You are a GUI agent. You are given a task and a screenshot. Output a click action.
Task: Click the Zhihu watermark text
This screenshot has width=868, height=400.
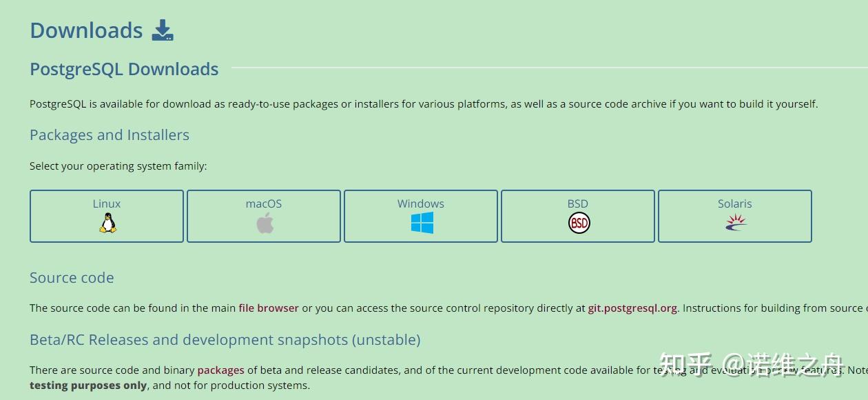(x=751, y=364)
